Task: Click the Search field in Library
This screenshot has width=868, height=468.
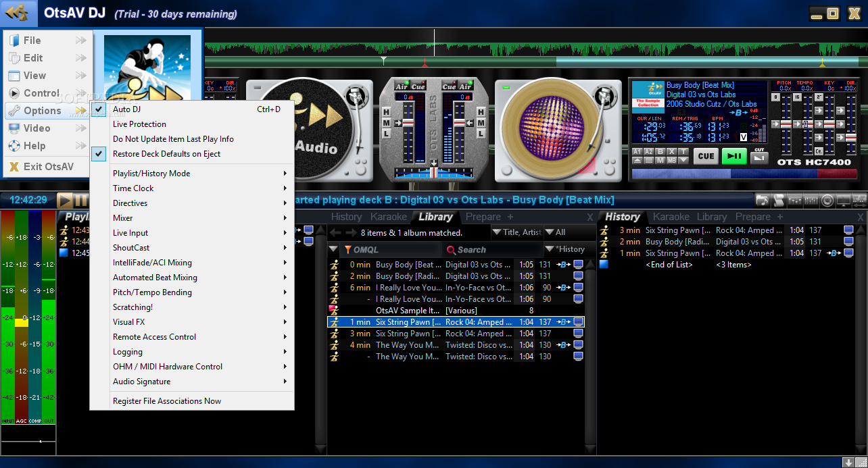Action: coord(491,250)
